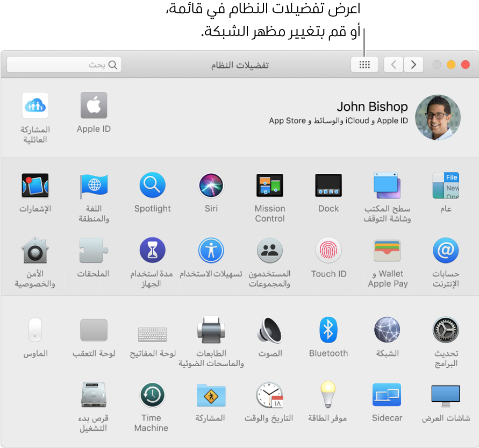This screenshot has height=448, width=479.
Task: Open Date & Time (التاريخ والوقت) clock icon
Action: pyautogui.click(x=270, y=395)
